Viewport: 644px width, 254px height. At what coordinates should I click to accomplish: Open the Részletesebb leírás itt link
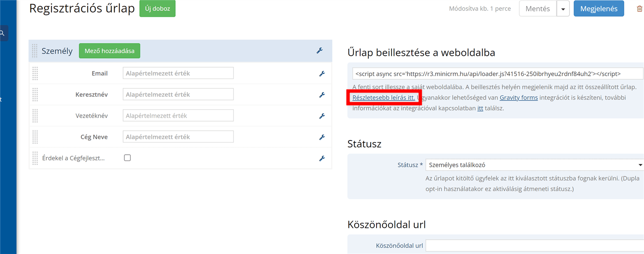click(384, 98)
